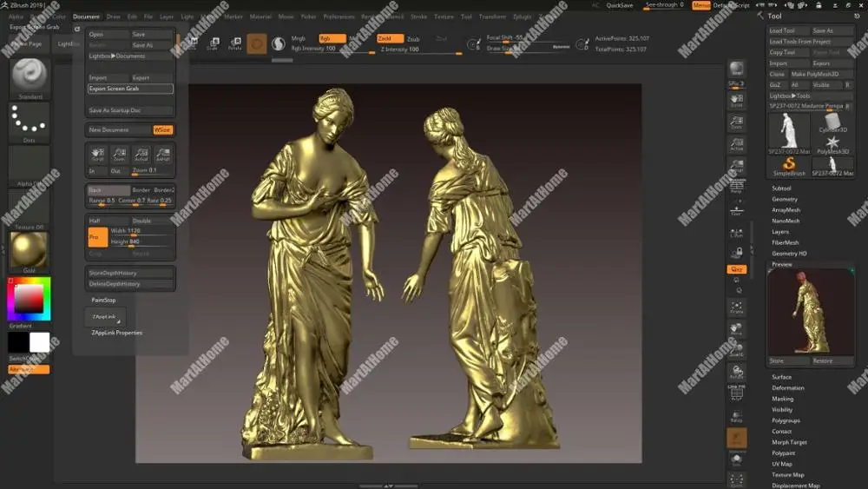Viewport: 868px width, 489px height.
Task: Click the orange gizmo 3D icon in top shelf
Action: (x=256, y=43)
